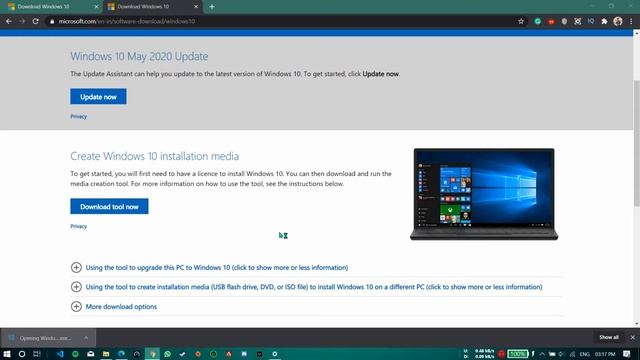640x360 pixels.
Task: Open Cortana search circle
Action: click(x=22, y=354)
